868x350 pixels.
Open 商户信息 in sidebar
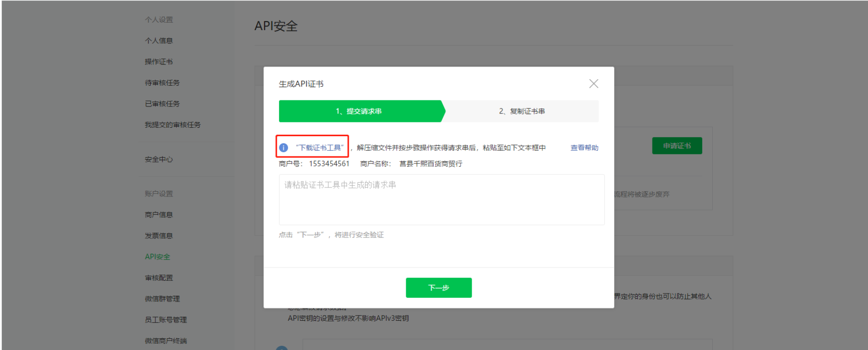pyautogui.click(x=159, y=214)
